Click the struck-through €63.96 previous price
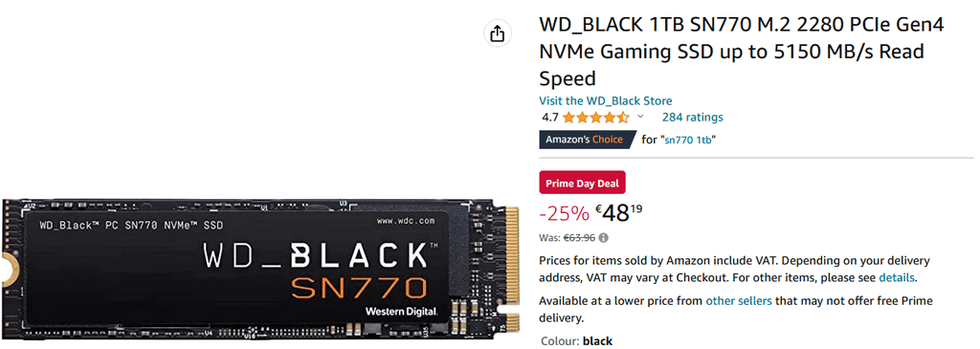 pos(579,238)
